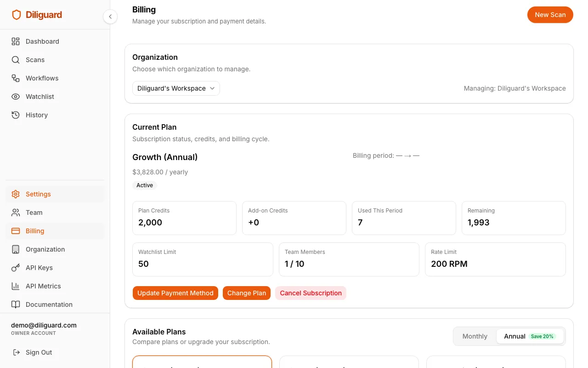The width and height of the screenshot is (588, 368).
Task: Click the Used This Period card
Action: pos(404,218)
